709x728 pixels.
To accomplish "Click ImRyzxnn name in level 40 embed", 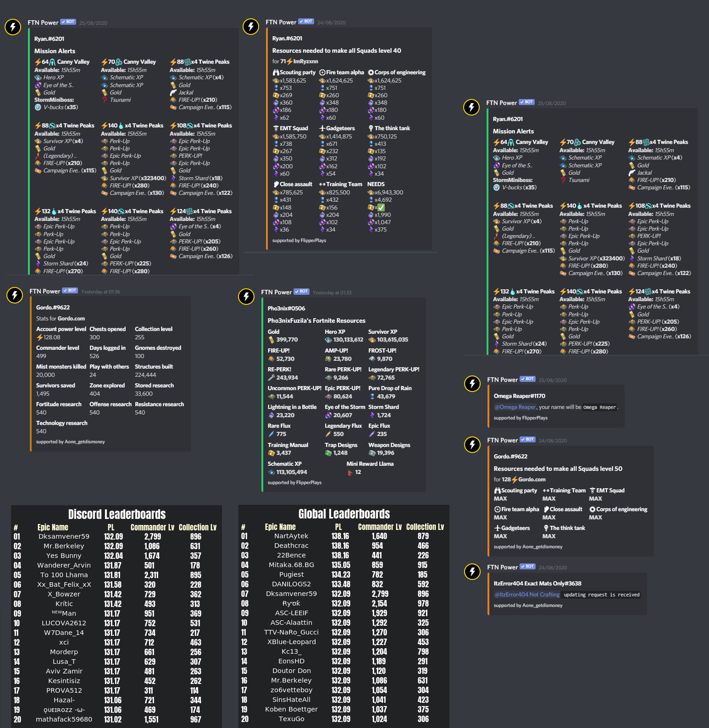I will click(x=305, y=61).
